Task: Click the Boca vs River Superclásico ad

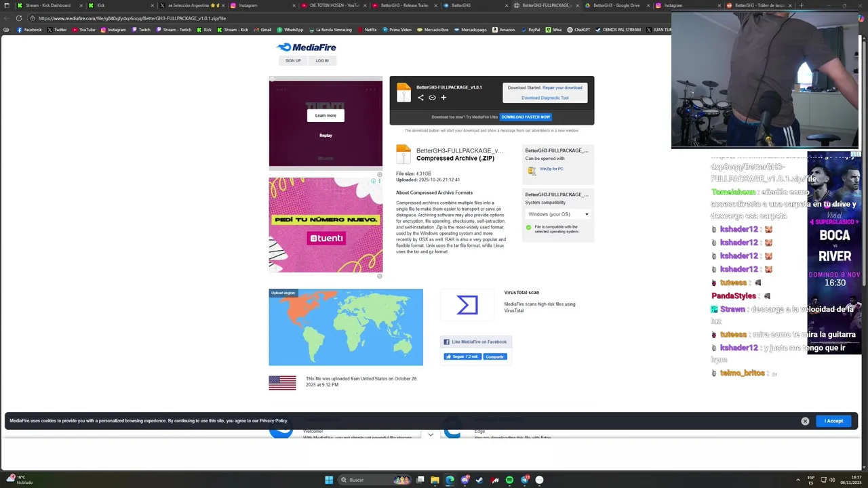Action: click(834, 252)
